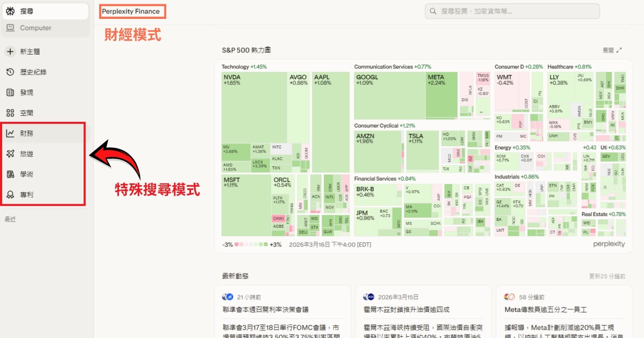Open the 學術 books icon
This screenshot has height=338, width=644.
10,174
